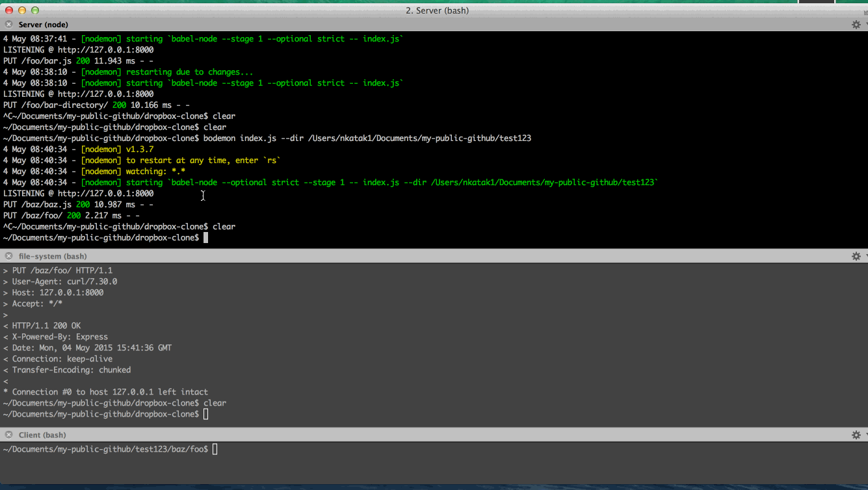Open the settings gear on the Client pane

point(856,434)
